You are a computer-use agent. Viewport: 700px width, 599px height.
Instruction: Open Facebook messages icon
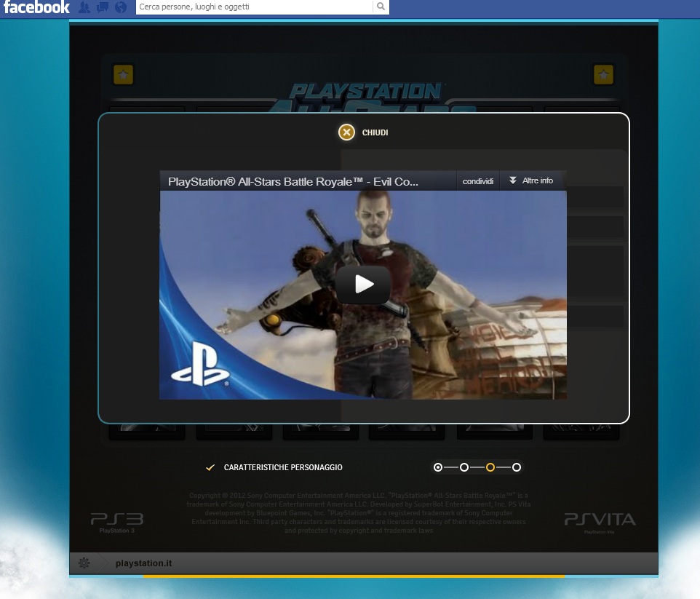tap(103, 7)
